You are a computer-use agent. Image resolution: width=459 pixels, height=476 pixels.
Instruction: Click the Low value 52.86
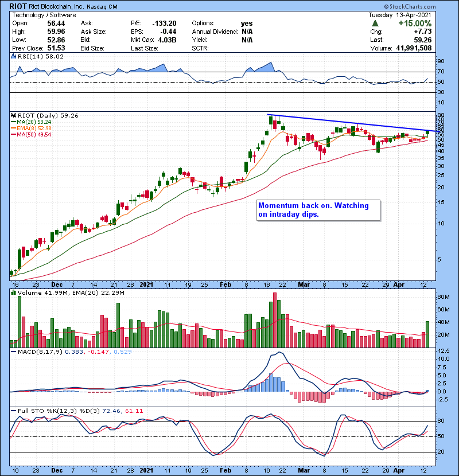[56, 40]
